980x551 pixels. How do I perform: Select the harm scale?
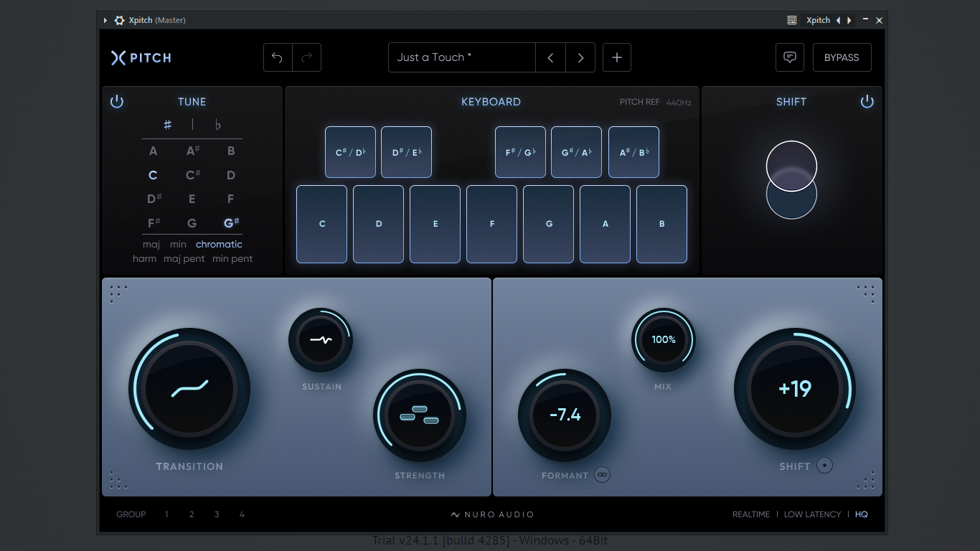click(144, 258)
